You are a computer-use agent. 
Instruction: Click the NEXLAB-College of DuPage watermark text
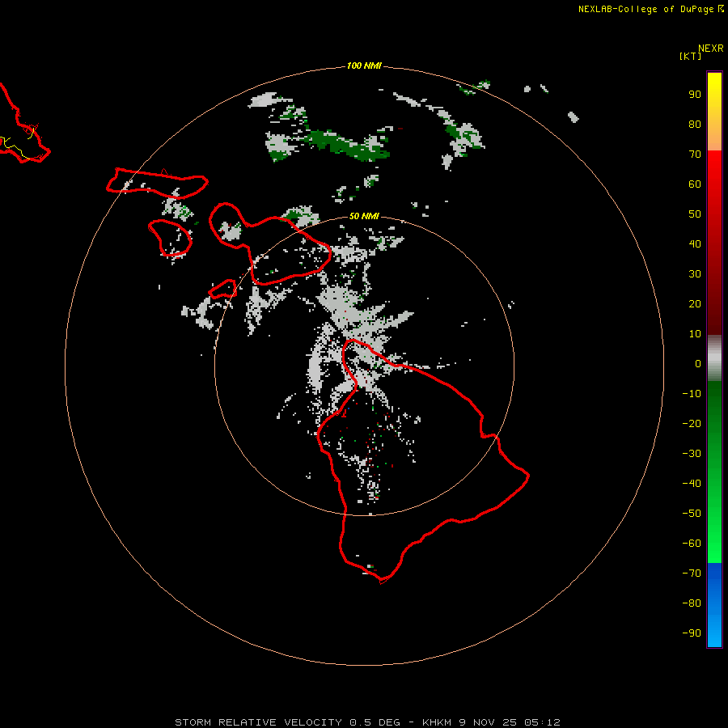(651, 9)
